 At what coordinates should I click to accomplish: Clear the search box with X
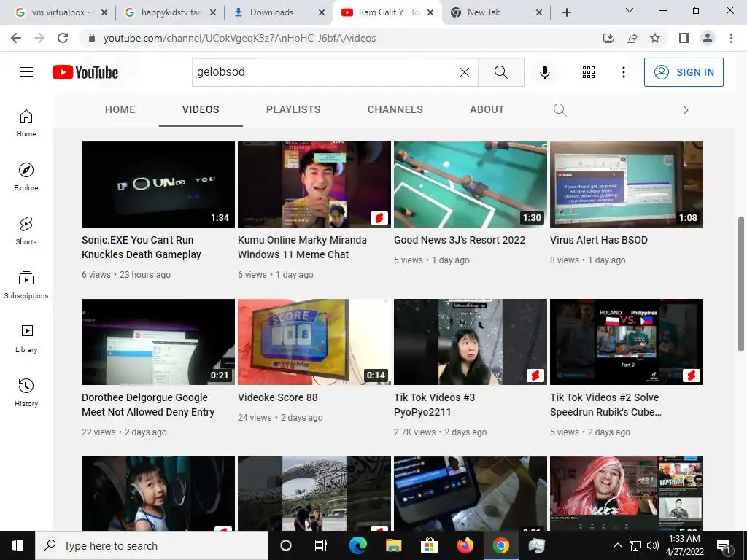pyautogui.click(x=465, y=72)
